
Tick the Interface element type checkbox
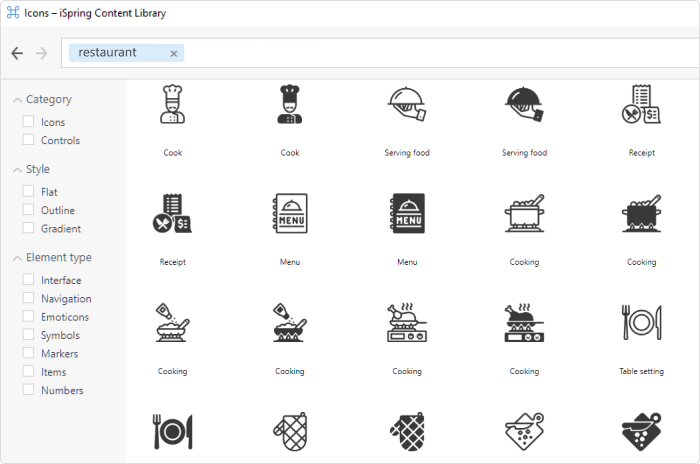point(28,279)
